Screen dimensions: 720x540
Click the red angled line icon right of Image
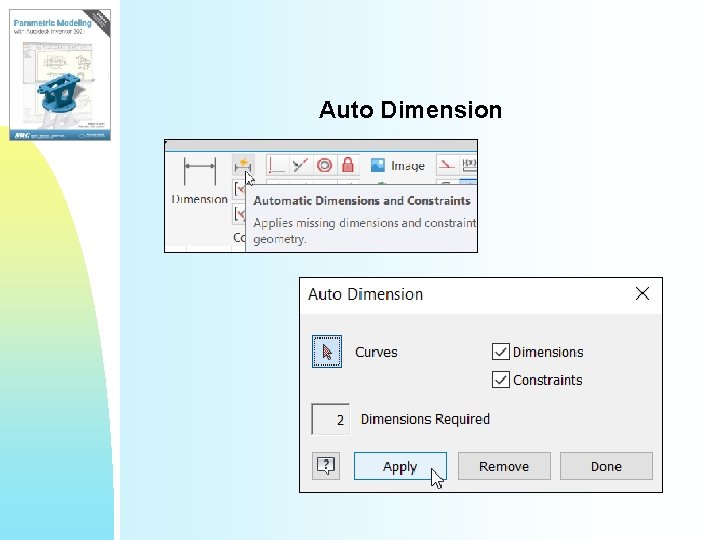[447, 164]
